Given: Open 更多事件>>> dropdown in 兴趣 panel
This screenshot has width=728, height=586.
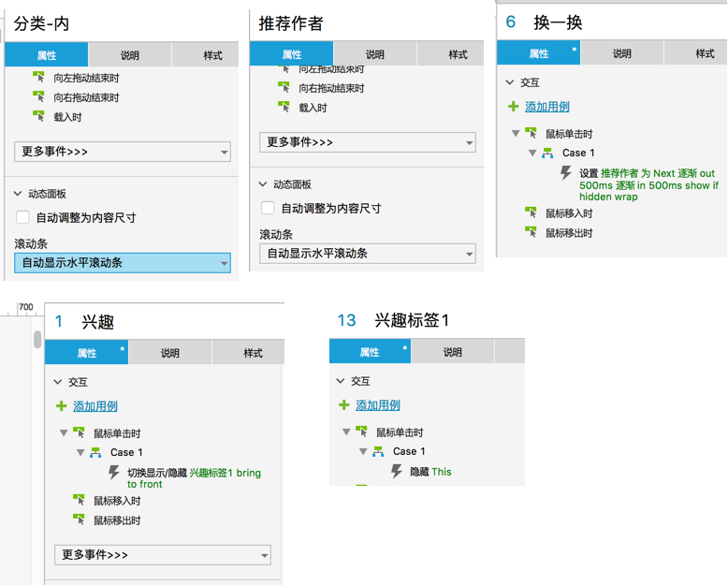Looking at the screenshot, I should click(163, 555).
